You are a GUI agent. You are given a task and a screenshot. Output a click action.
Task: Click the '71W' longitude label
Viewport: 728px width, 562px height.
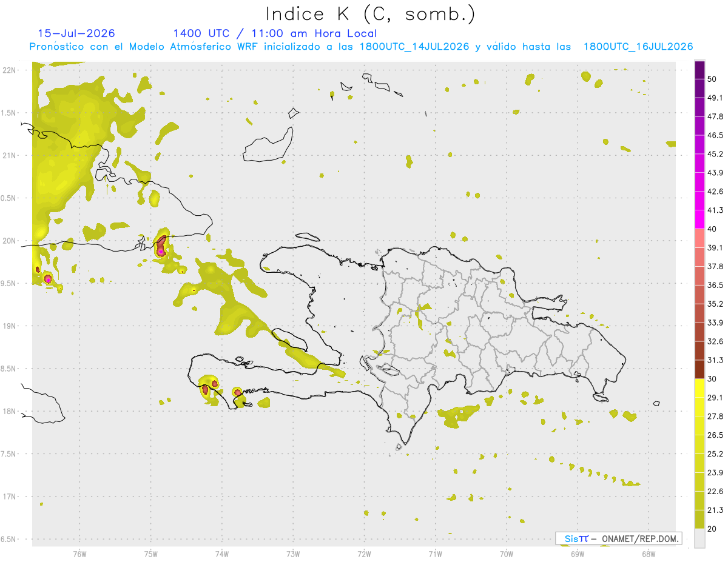point(435,554)
